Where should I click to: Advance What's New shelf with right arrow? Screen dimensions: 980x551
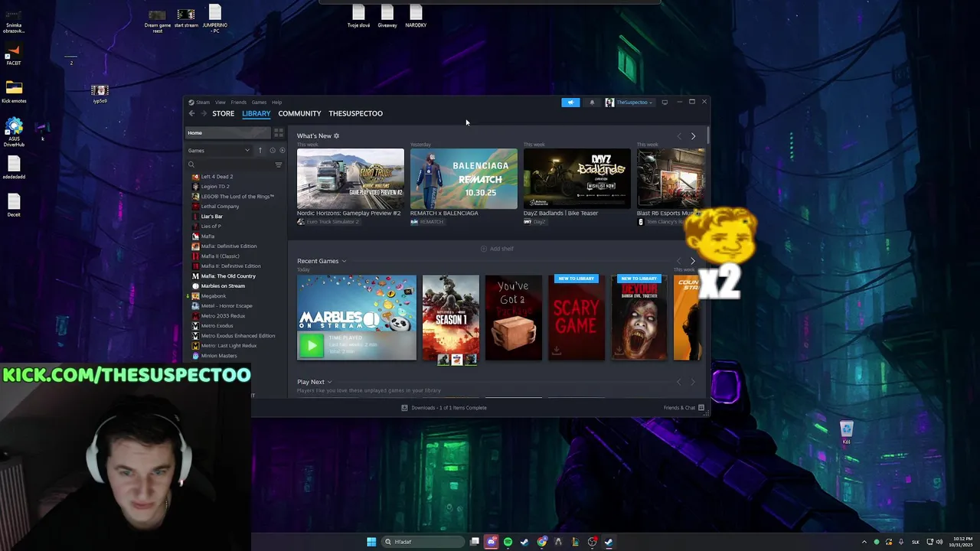[694, 136]
